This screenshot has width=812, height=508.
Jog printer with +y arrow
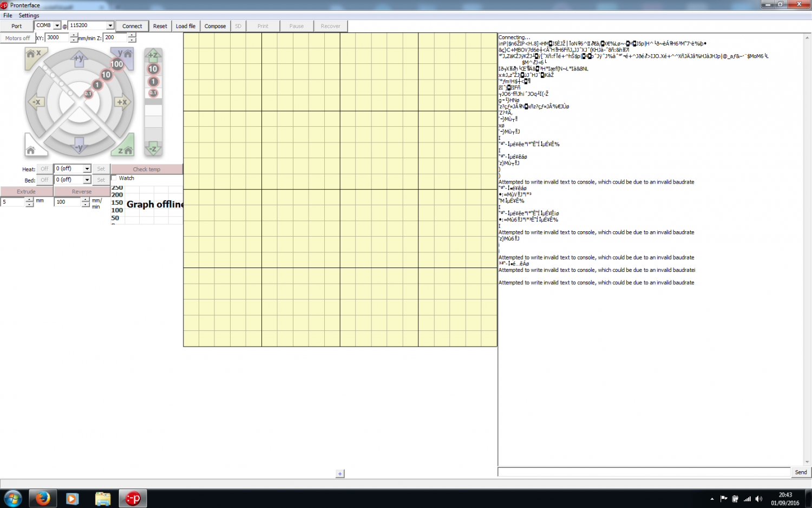pos(79,58)
